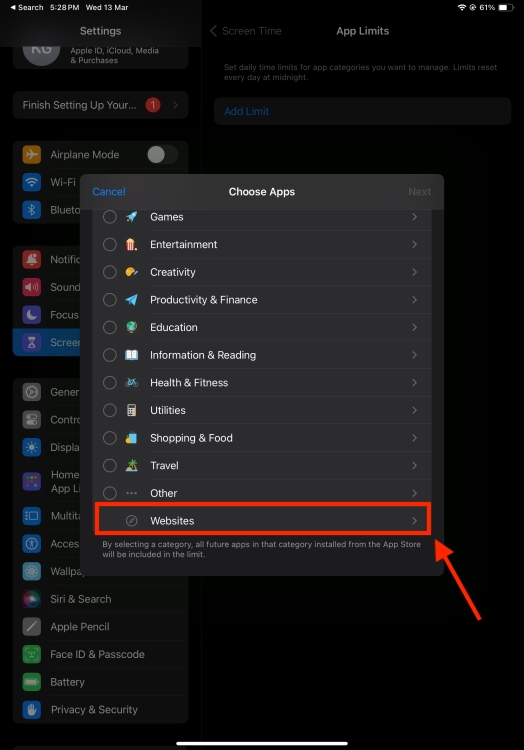Click the Sounds speaker icon in sidebar

click(32, 287)
